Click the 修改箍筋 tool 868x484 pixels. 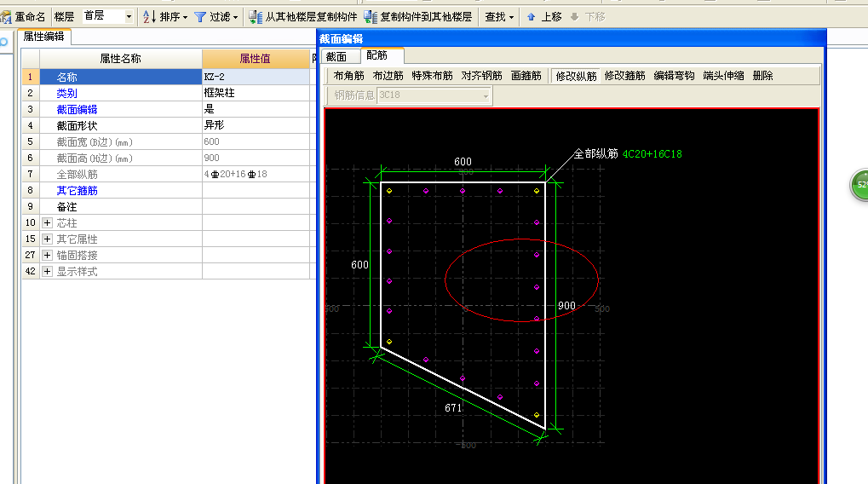click(x=625, y=76)
